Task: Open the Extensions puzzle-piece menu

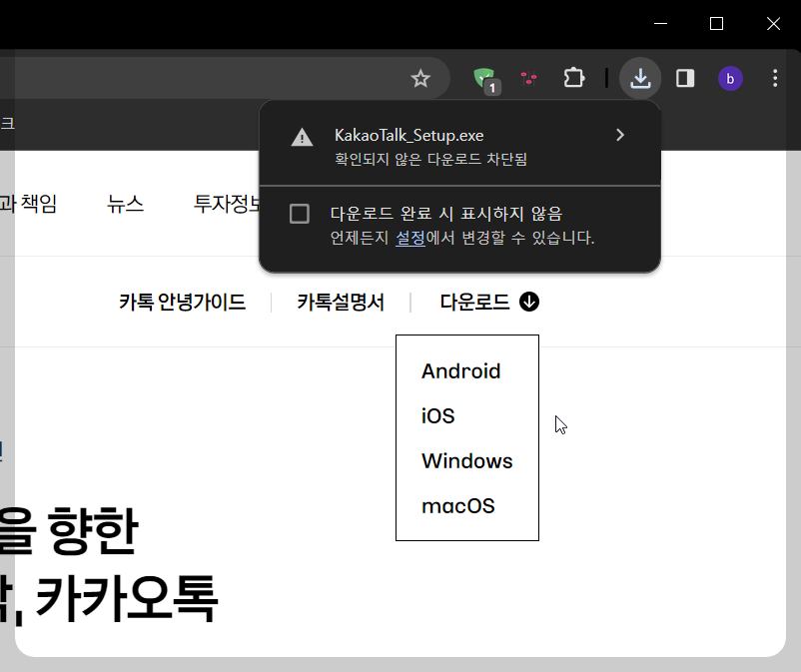Action: 573,78
